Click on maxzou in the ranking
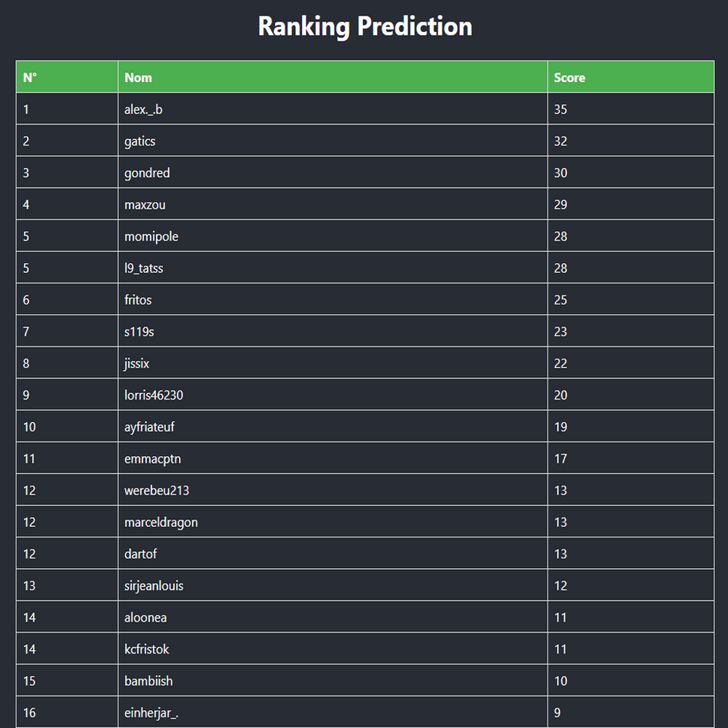Image resolution: width=728 pixels, height=728 pixels. coord(145,205)
